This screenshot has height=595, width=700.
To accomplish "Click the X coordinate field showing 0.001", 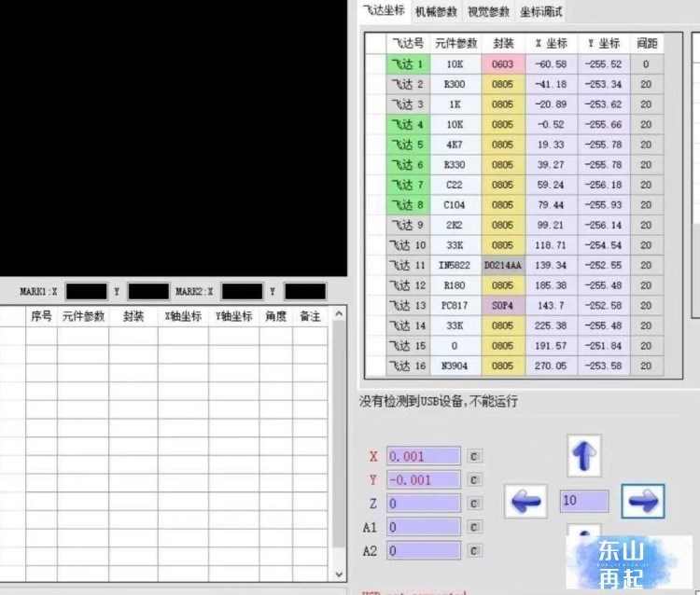I will [424, 456].
